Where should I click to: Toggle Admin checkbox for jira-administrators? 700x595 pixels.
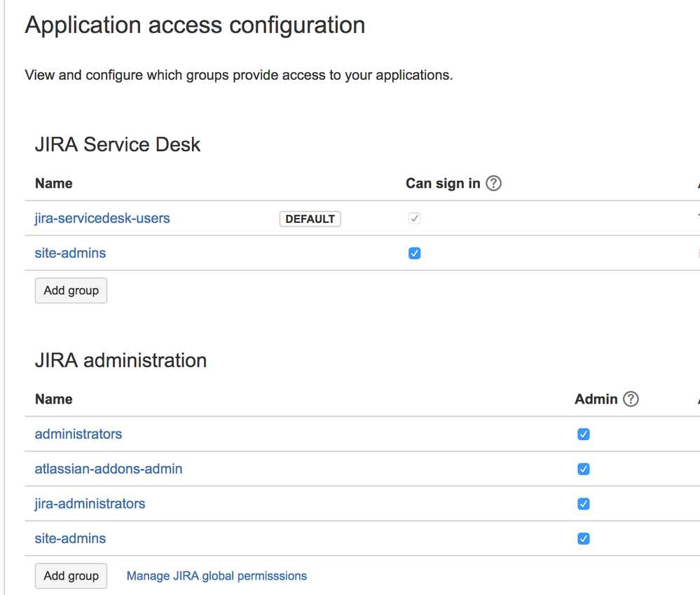584,503
